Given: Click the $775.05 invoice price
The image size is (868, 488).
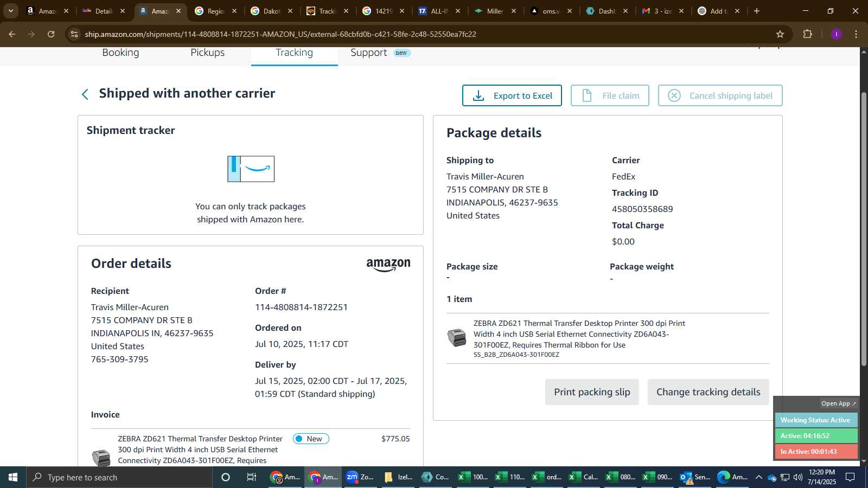Looking at the screenshot, I should click(x=395, y=439).
